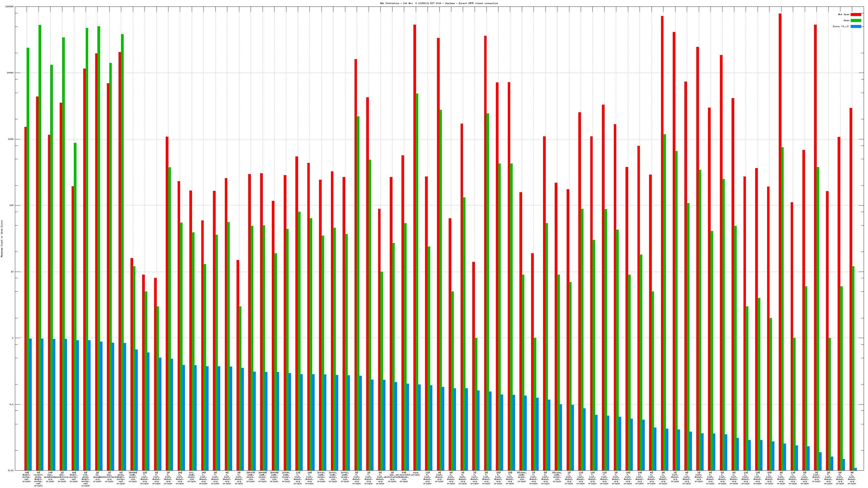Click the 'Score (0..1)' legend text
Viewport: 868px width, 488px height.
(841, 26)
